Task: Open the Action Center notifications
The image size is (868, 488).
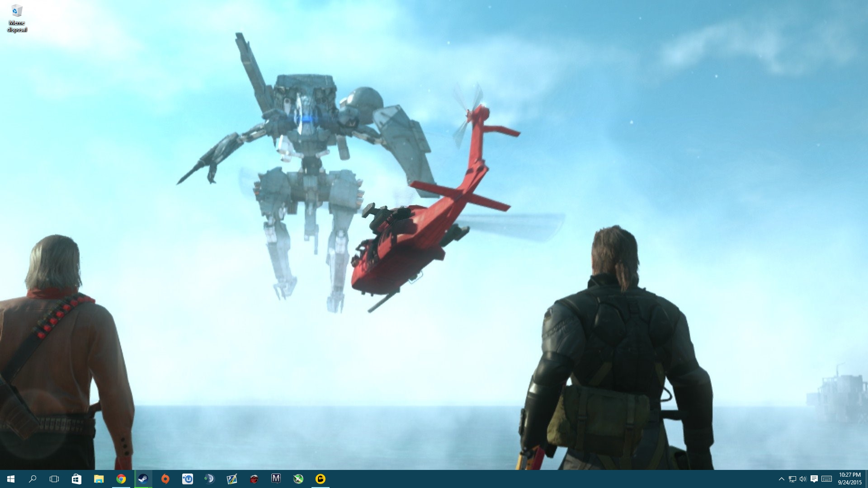Action: [x=814, y=479]
